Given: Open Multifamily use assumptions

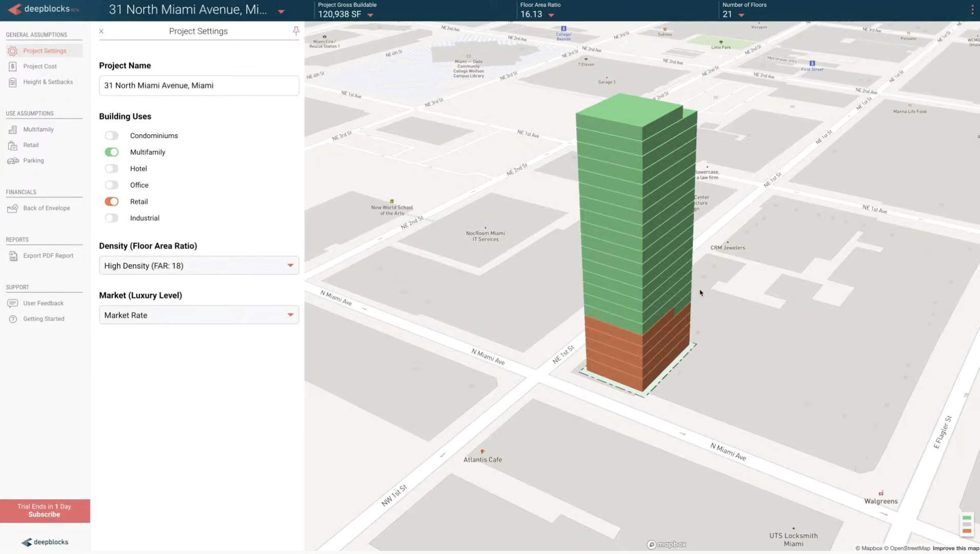Looking at the screenshot, I should pos(38,130).
